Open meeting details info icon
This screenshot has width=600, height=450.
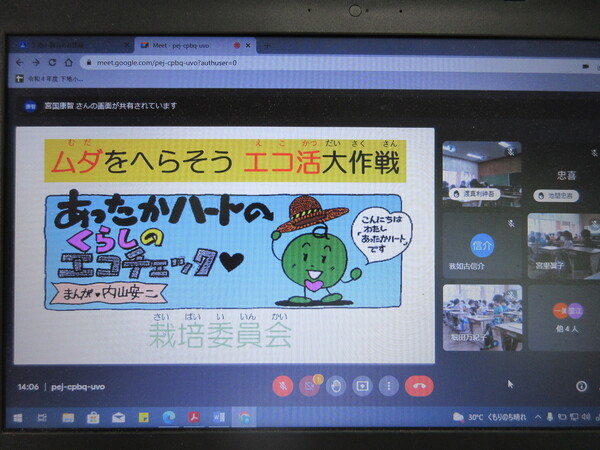(x=581, y=385)
